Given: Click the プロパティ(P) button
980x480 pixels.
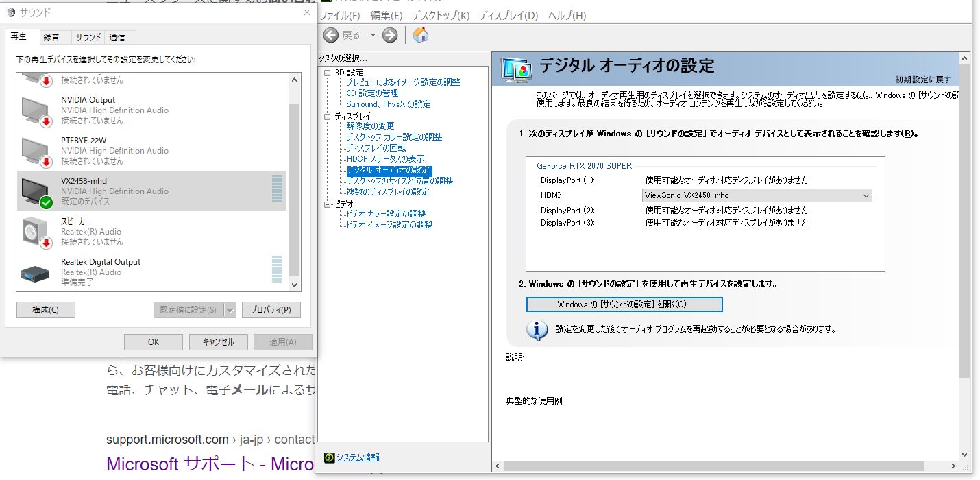Looking at the screenshot, I should [x=271, y=310].
